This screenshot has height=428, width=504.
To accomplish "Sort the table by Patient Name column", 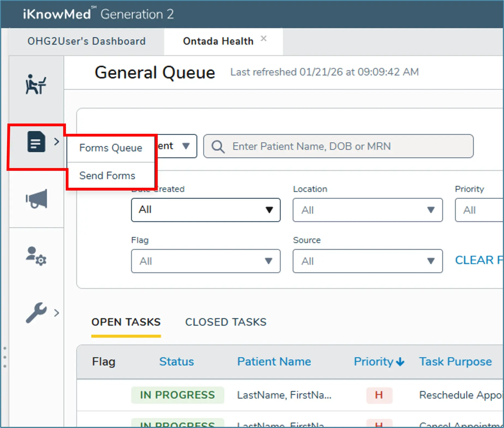I will point(274,362).
